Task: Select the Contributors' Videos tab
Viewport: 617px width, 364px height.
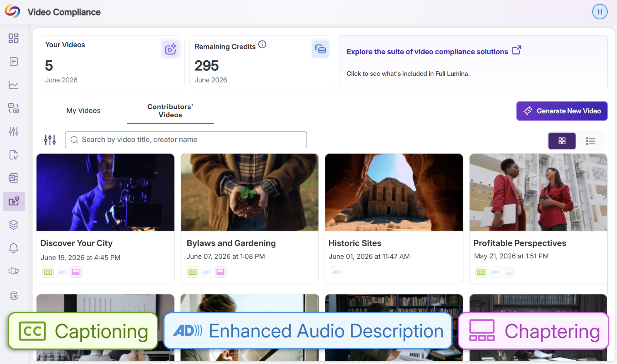Action: [170, 111]
